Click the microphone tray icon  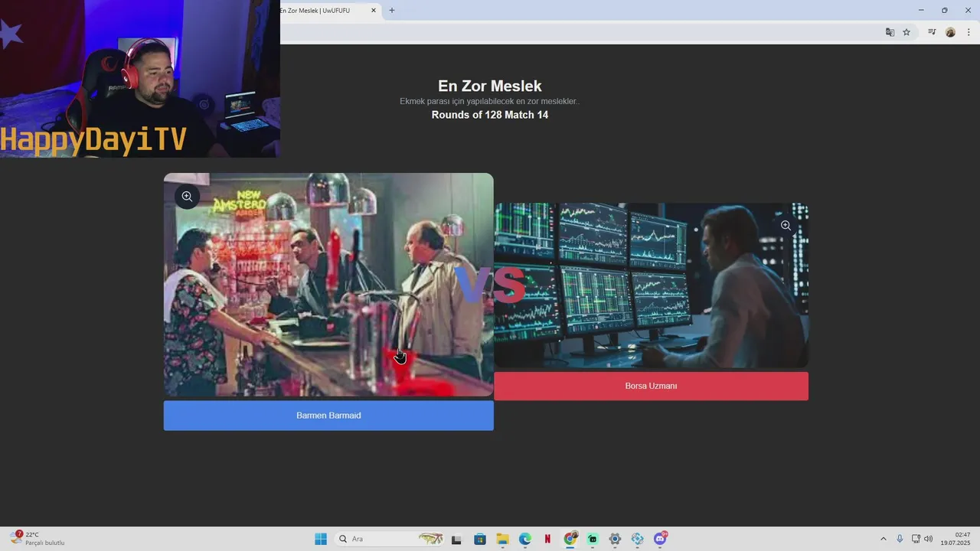[x=900, y=539]
